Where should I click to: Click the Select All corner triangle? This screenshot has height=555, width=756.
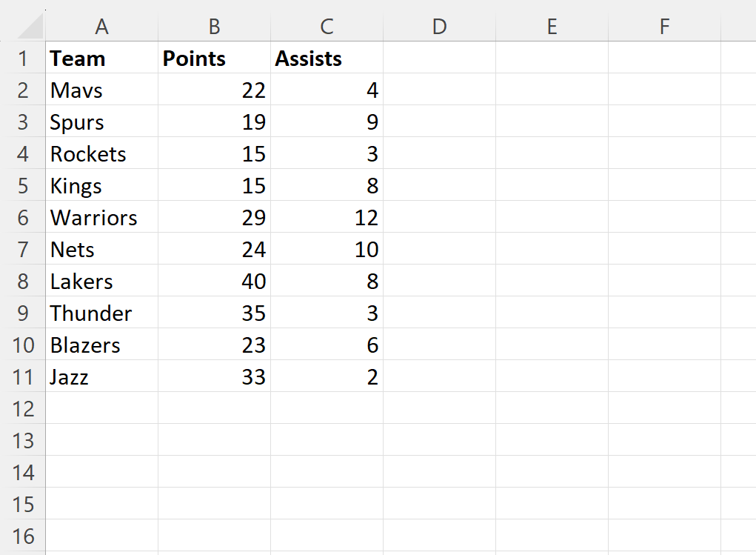pos(30,27)
